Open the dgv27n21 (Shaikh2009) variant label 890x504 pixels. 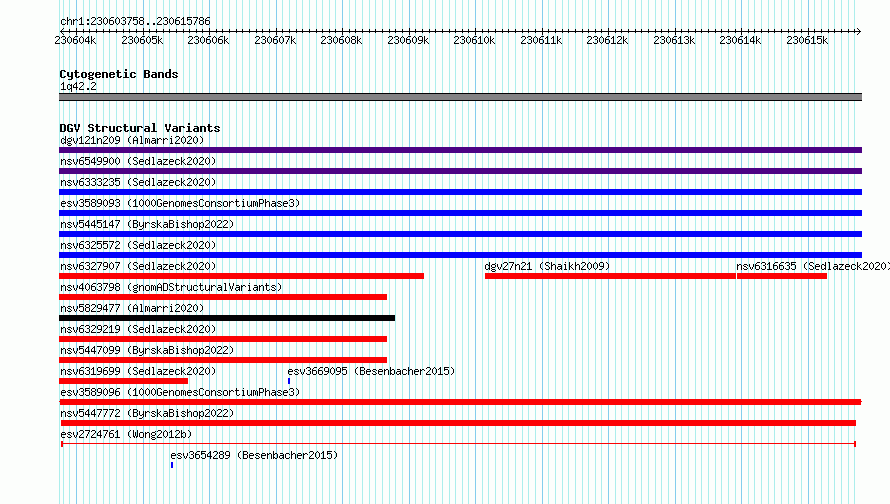[547, 266]
